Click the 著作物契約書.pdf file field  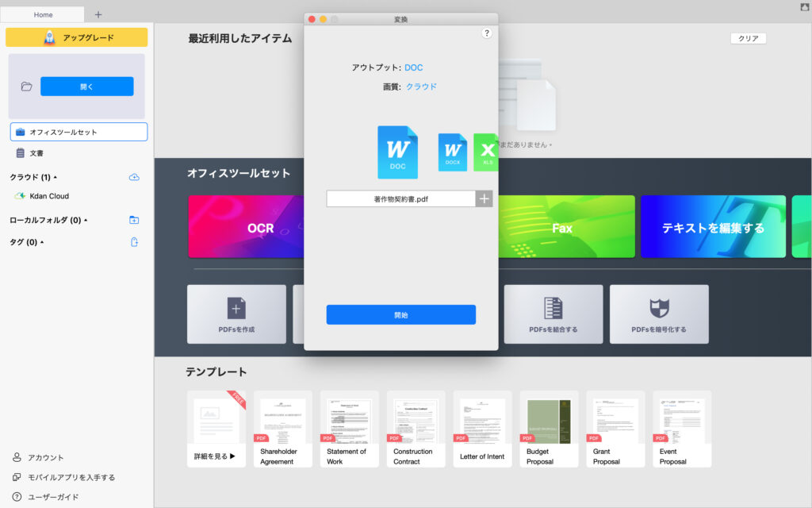pyautogui.click(x=400, y=198)
